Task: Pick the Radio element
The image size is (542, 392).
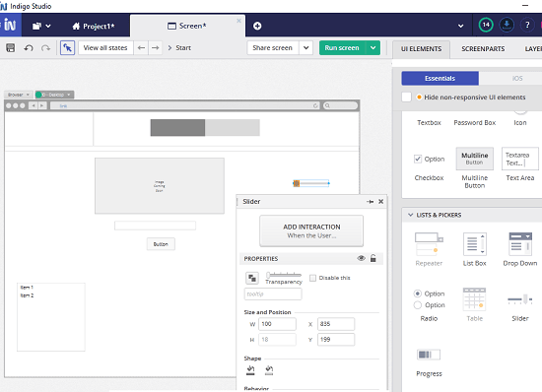Action: coord(429,305)
